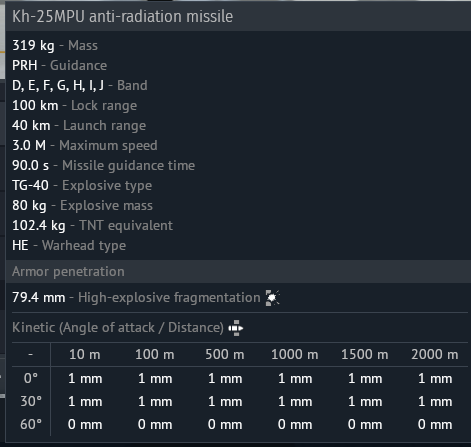Click the 319 kg Mass entry
This screenshot has height=447, width=471.
tap(55, 45)
